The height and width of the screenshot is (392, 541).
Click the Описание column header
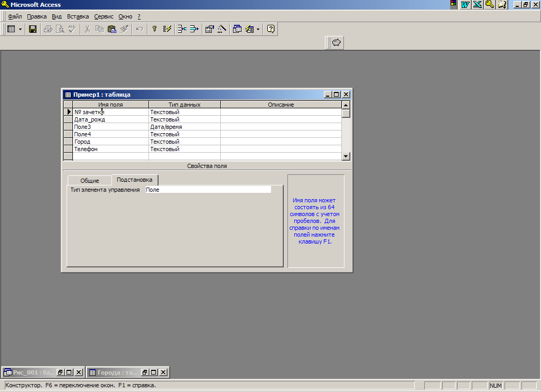click(281, 105)
